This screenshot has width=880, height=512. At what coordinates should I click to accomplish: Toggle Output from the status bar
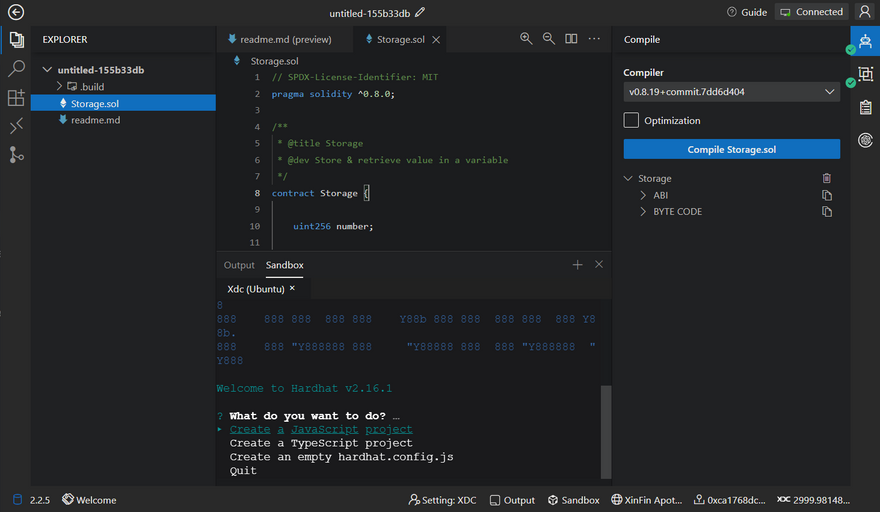coord(512,500)
